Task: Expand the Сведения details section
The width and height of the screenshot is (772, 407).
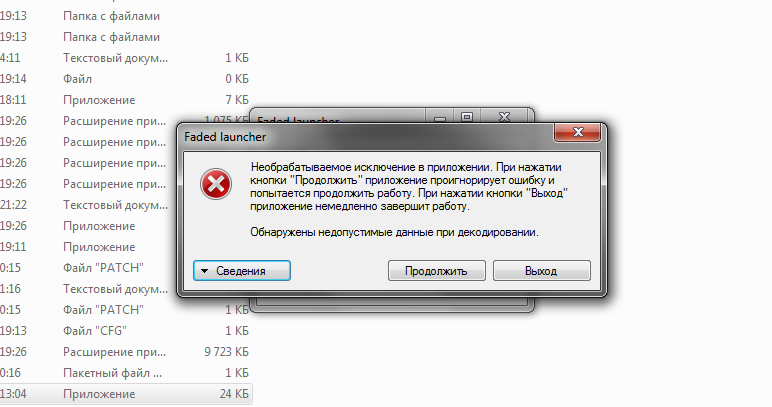Action: (x=242, y=271)
